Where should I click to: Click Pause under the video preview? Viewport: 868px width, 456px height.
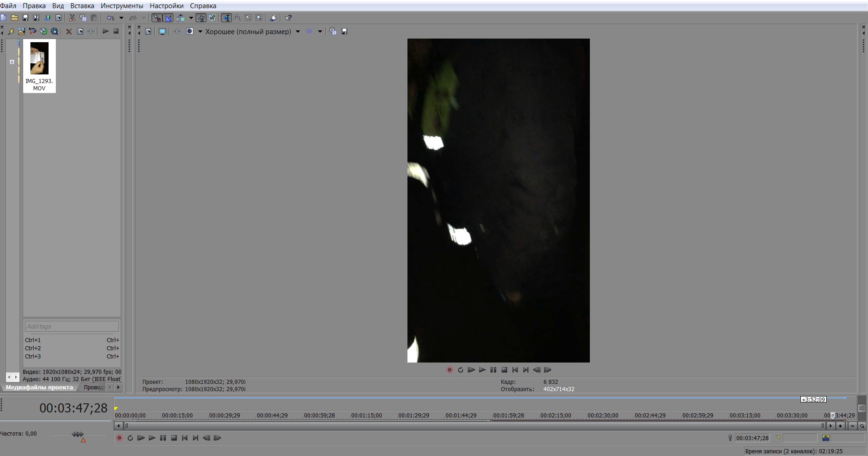(x=493, y=370)
